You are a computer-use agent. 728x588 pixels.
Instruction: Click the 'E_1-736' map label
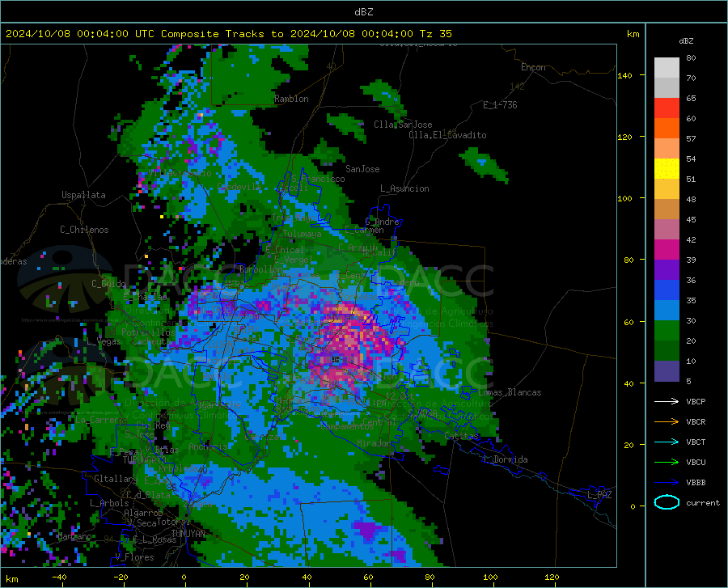pyautogui.click(x=500, y=105)
